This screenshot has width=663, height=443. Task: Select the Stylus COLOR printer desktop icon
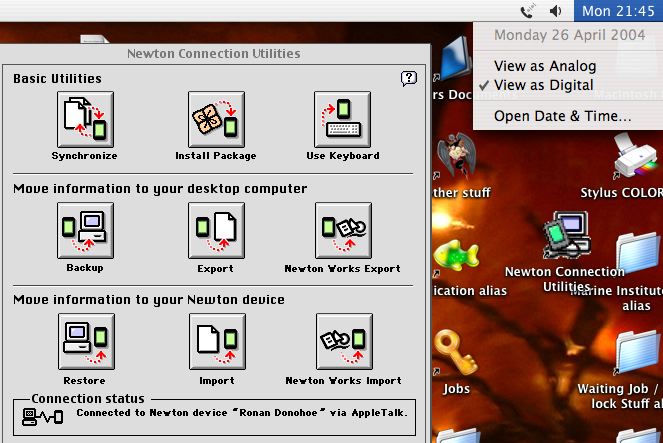tap(635, 156)
